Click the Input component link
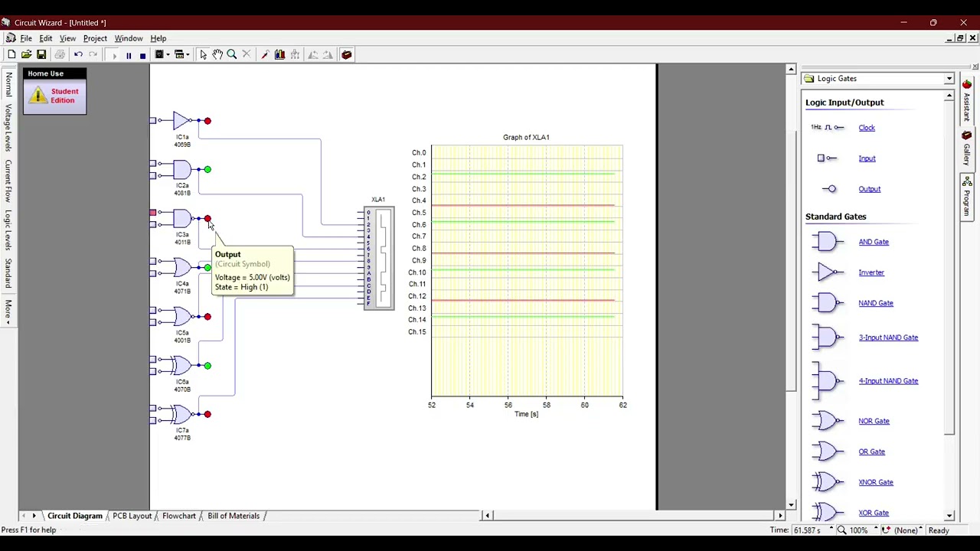Screen dimensions: 980x551 pos(867,158)
